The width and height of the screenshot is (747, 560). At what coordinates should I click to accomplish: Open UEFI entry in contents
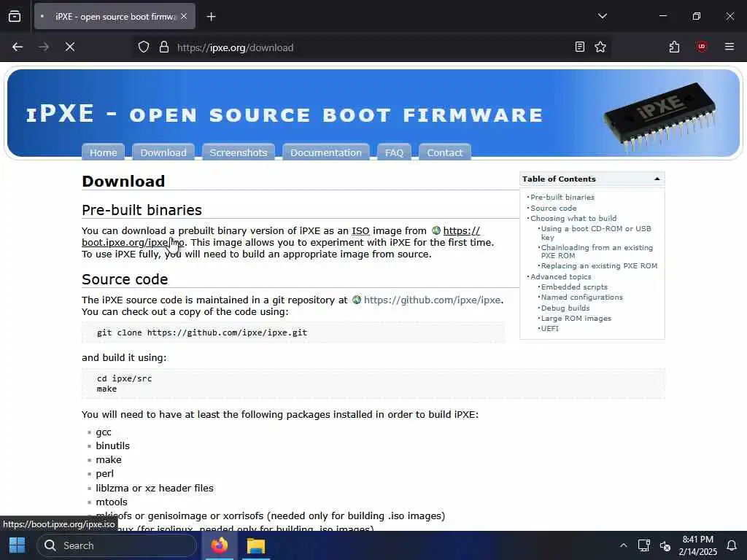point(549,329)
